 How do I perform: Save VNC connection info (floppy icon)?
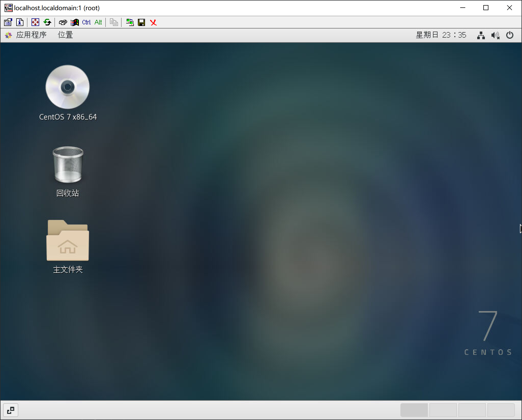(141, 22)
